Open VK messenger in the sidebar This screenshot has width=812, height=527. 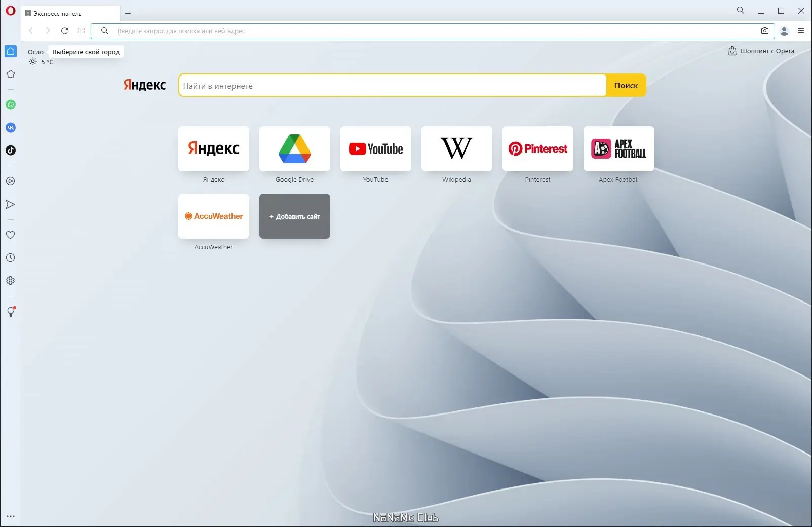pyautogui.click(x=11, y=128)
